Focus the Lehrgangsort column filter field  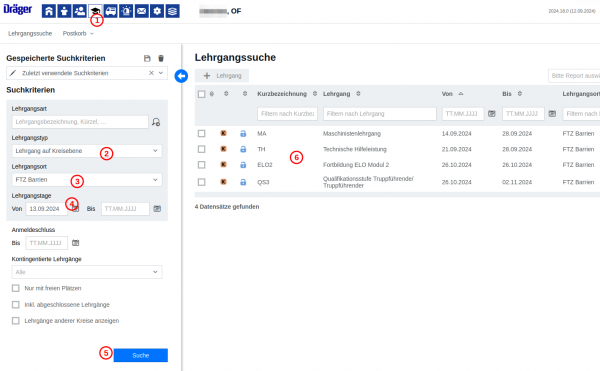581,114
